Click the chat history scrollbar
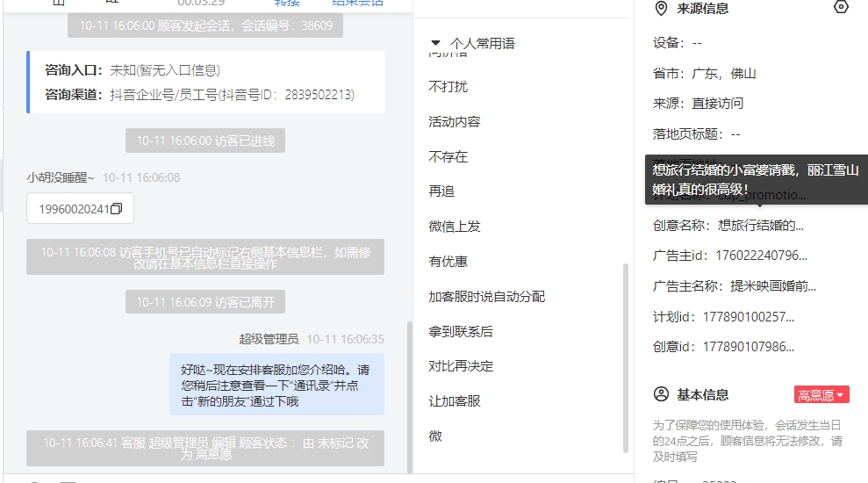This screenshot has height=483, width=868. point(410,397)
